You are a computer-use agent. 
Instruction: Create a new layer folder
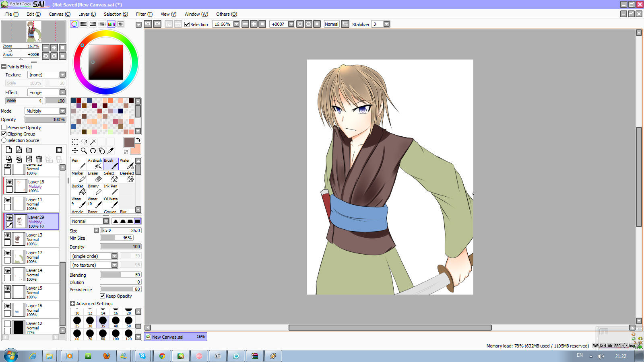point(29,150)
